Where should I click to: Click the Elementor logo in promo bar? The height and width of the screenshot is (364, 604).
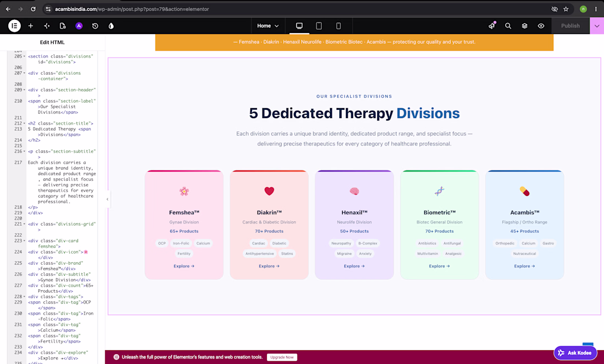[x=116, y=357]
